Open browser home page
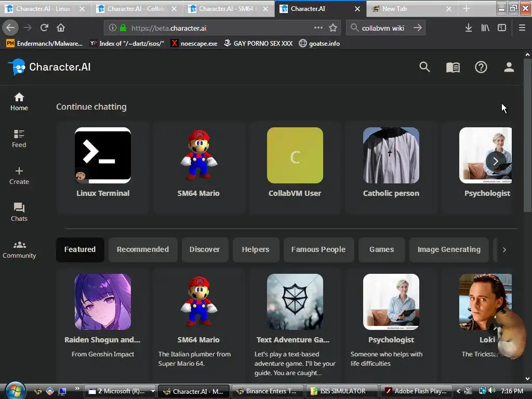Image resolution: width=532 pixels, height=399 pixels. tap(61, 28)
